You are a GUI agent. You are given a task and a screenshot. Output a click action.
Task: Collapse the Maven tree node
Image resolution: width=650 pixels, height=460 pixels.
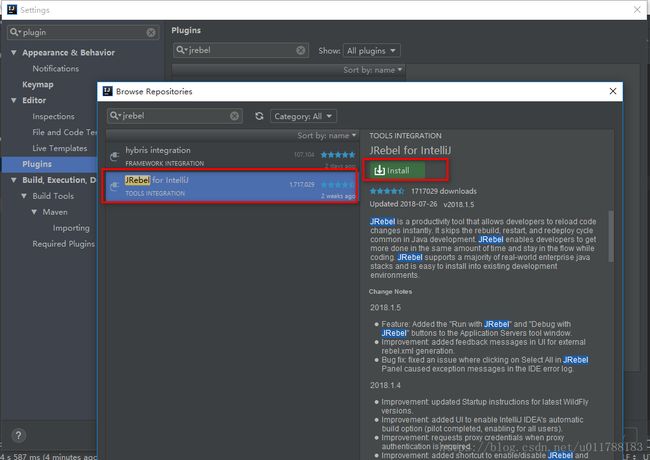(34, 212)
